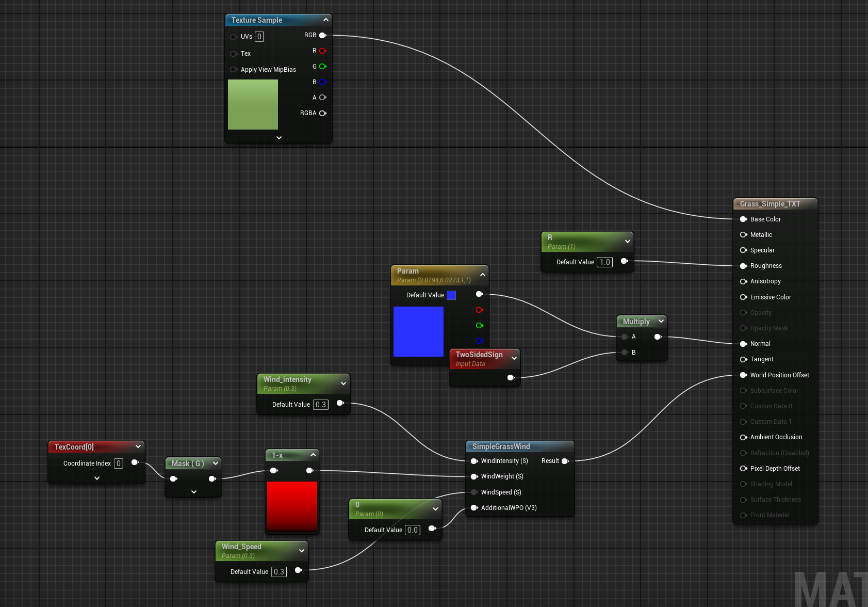Viewport: 868px width, 607px height.
Task: Click the large blue Param preview
Action: pyautogui.click(x=418, y=331)
